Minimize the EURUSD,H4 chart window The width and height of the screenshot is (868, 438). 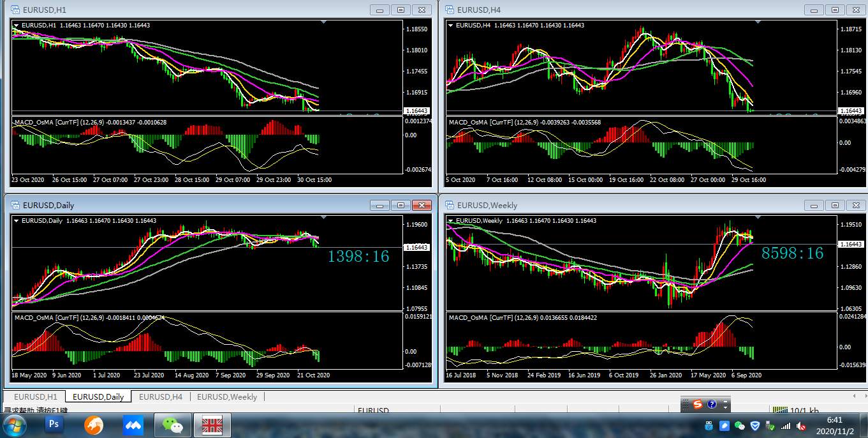[x=814, y=10]
